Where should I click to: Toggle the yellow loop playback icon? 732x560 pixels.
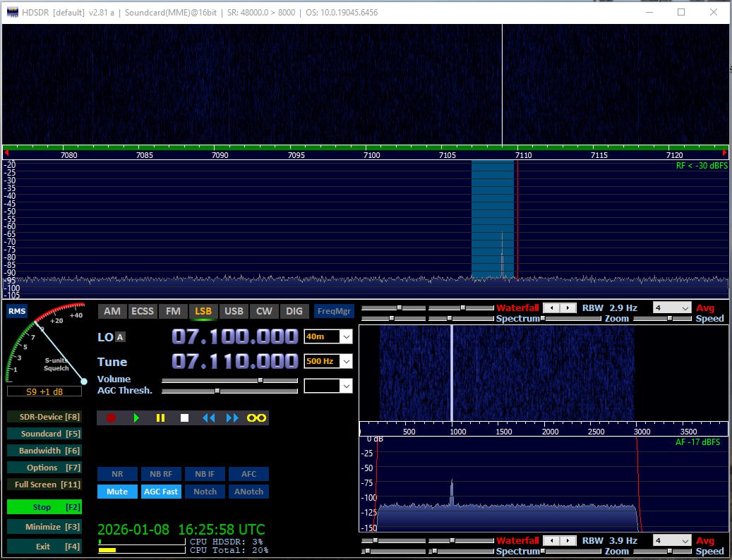tap(256, 418)
